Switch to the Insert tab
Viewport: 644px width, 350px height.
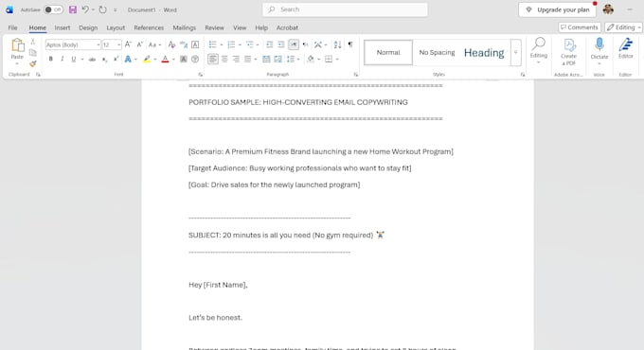(63, 27)
